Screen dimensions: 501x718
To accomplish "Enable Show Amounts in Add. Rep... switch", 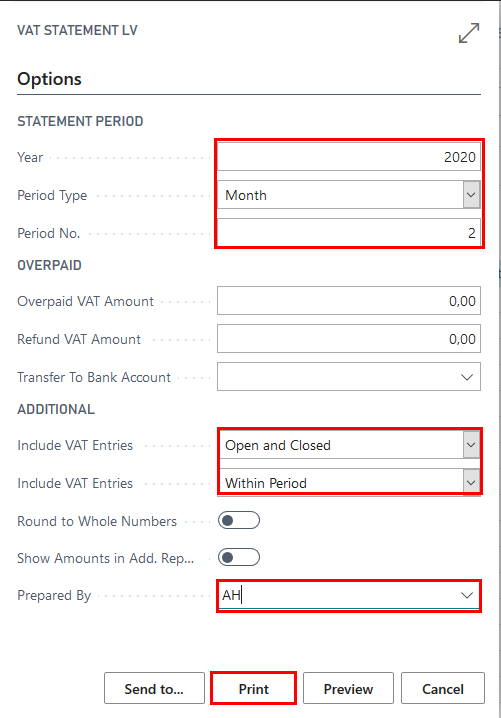I will [x=239, y=558].
